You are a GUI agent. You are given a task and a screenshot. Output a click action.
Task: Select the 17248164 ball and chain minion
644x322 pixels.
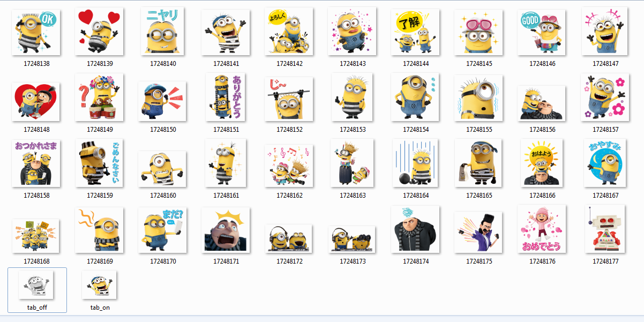point(416,163)
